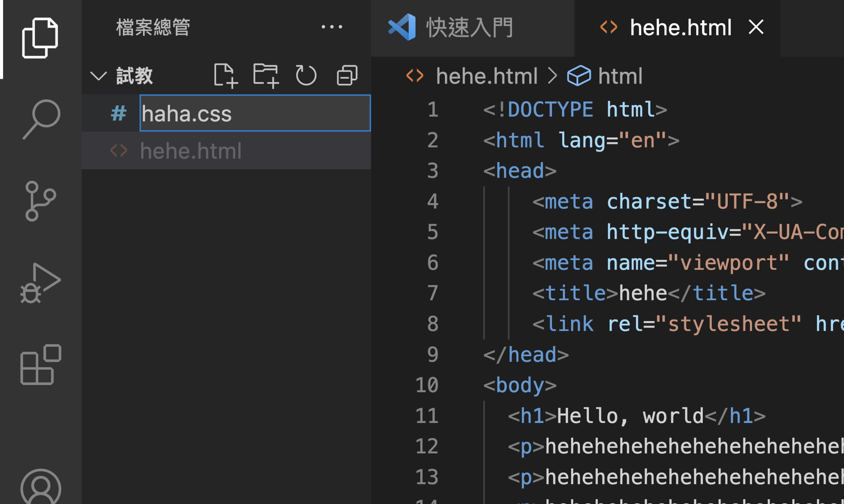
Task: Click inside the haha.css filename input
Action: (254, 113)
